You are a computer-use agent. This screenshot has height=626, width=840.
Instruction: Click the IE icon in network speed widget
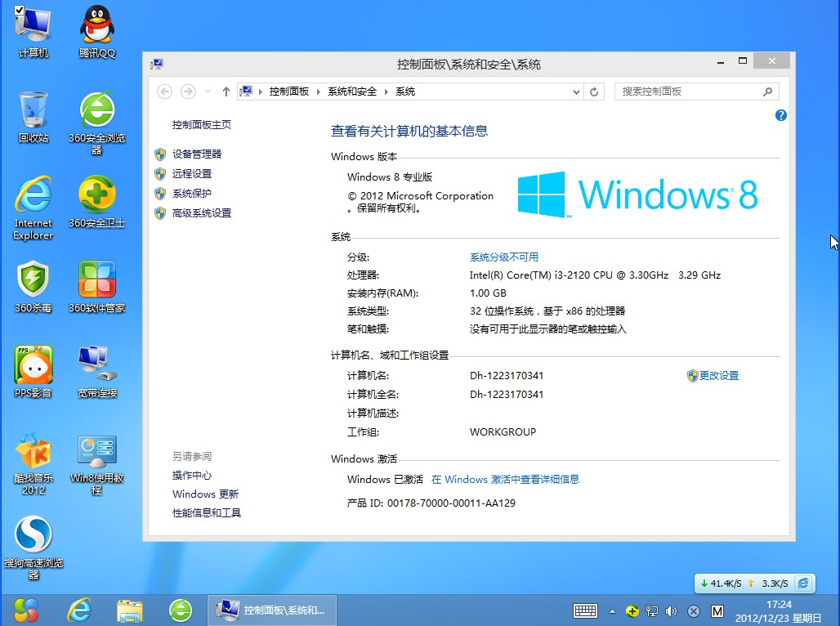803,584
